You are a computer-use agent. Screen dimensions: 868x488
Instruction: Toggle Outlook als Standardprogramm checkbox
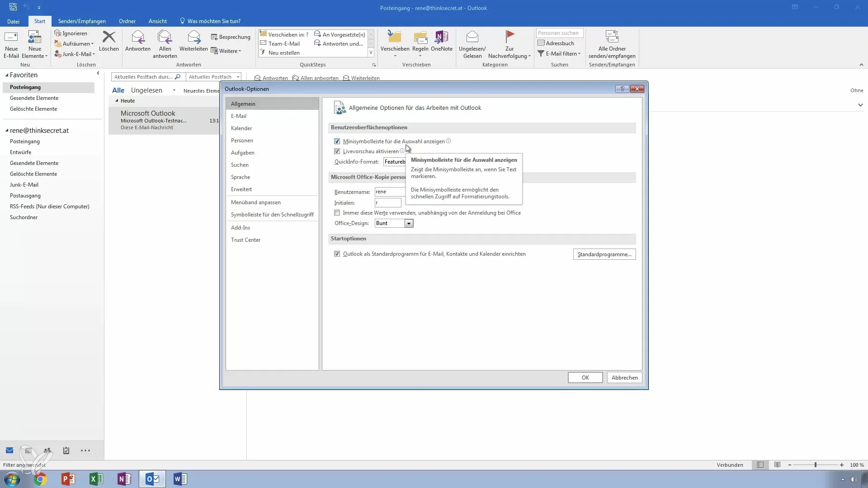click(x=337, y=254)
